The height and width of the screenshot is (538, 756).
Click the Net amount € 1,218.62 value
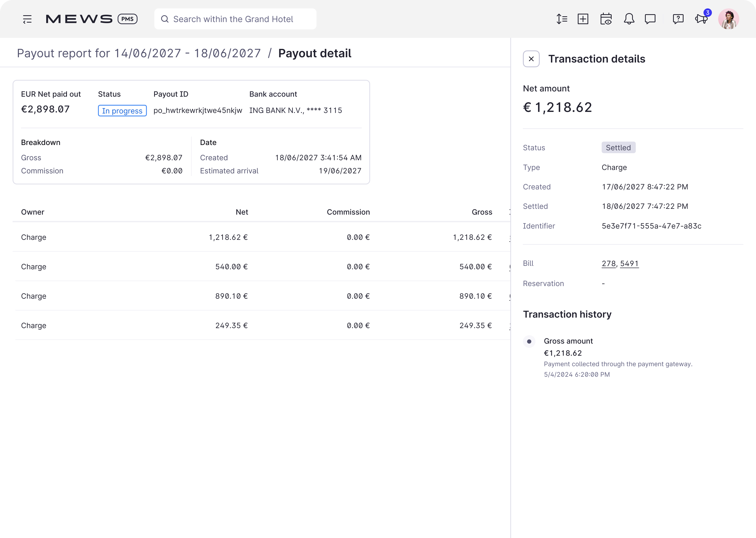[x=557, y=107]
